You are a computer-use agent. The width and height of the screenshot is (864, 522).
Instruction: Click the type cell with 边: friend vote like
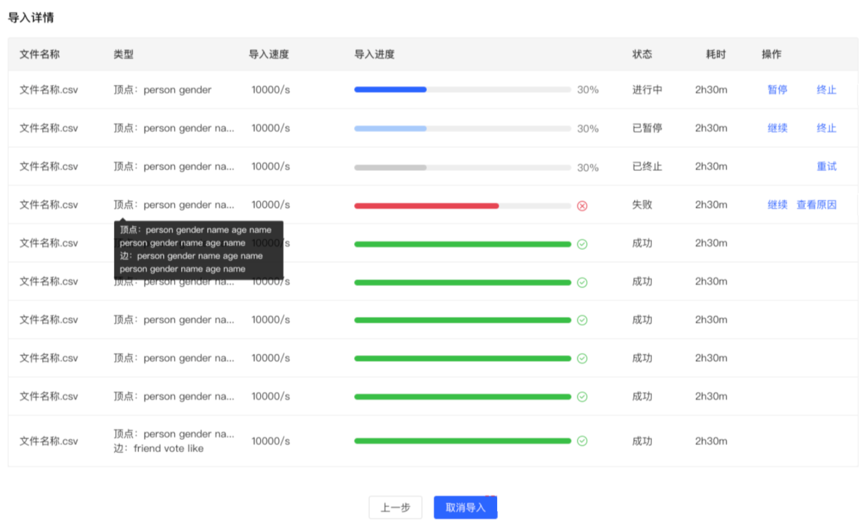(x=158, y=449)
